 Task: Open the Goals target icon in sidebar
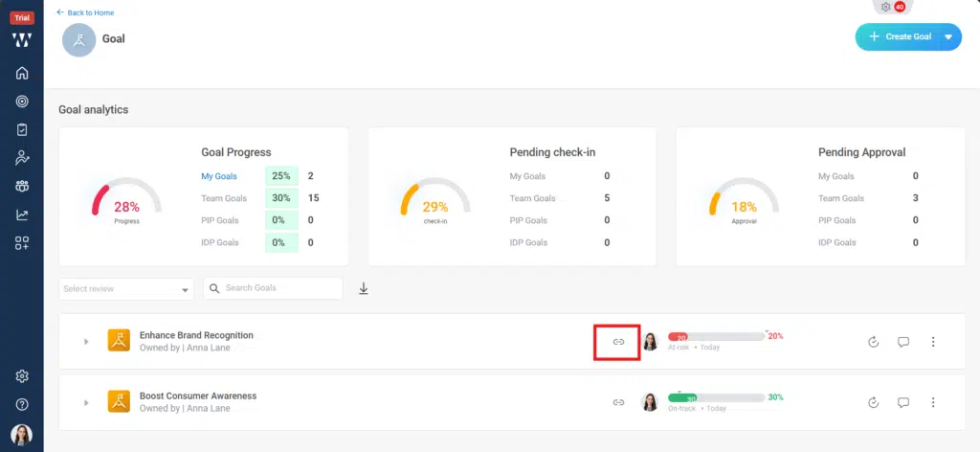21,102
